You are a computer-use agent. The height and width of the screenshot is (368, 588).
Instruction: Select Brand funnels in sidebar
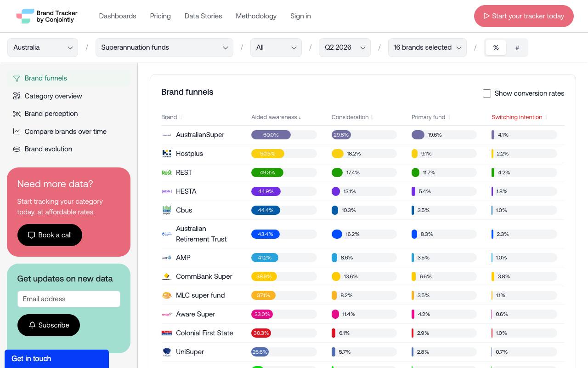69,78
